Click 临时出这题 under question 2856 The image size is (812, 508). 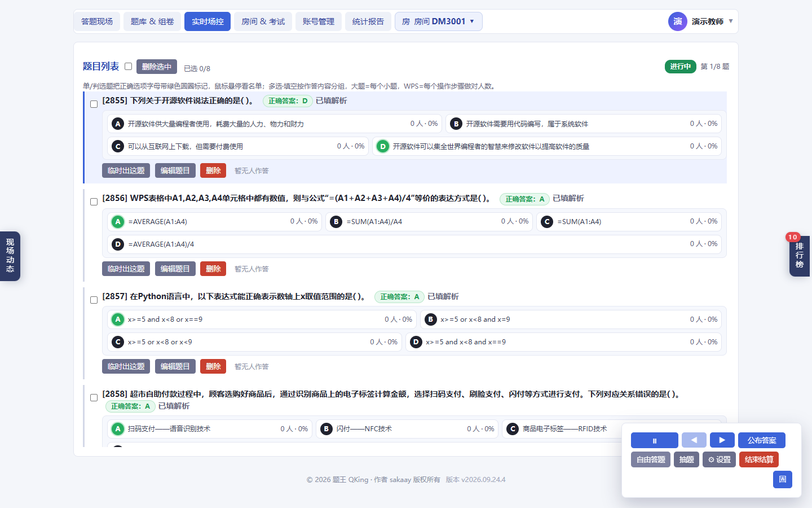click(126, 269)
